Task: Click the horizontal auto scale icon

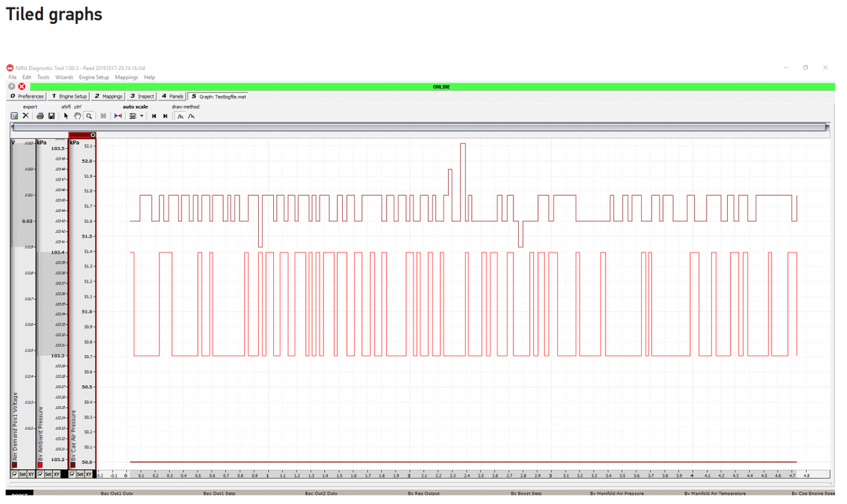Action: (x=118, y=116)
